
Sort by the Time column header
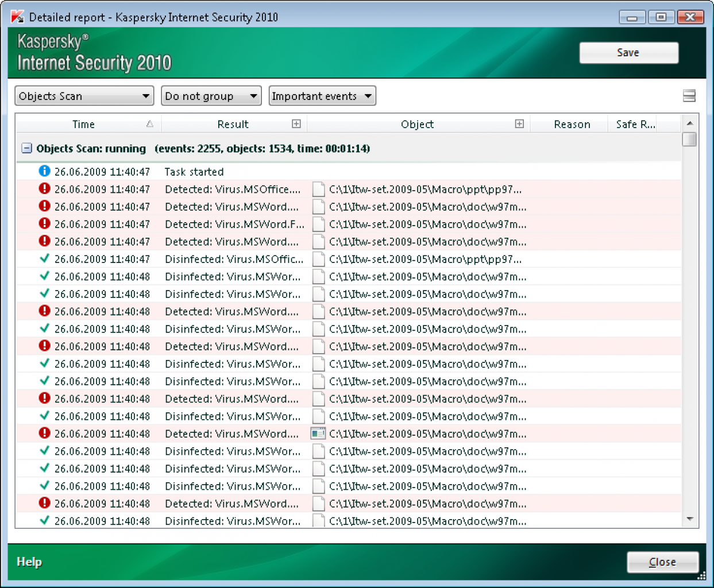(x=88, y=124)
